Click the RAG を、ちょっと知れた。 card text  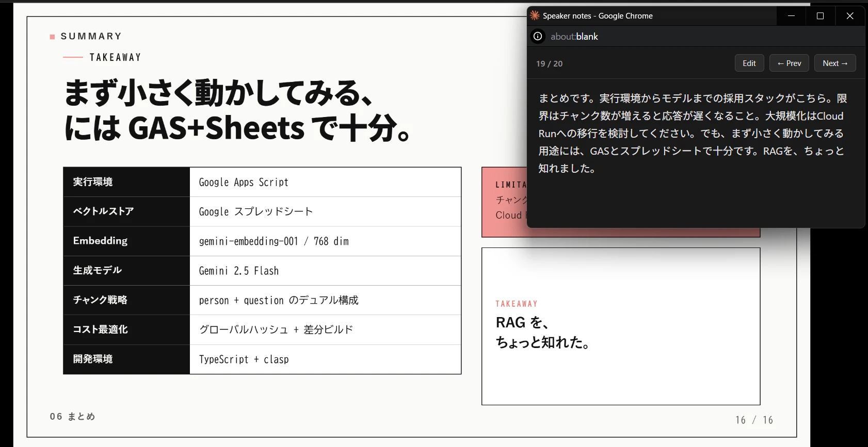[x=543, y=332]
